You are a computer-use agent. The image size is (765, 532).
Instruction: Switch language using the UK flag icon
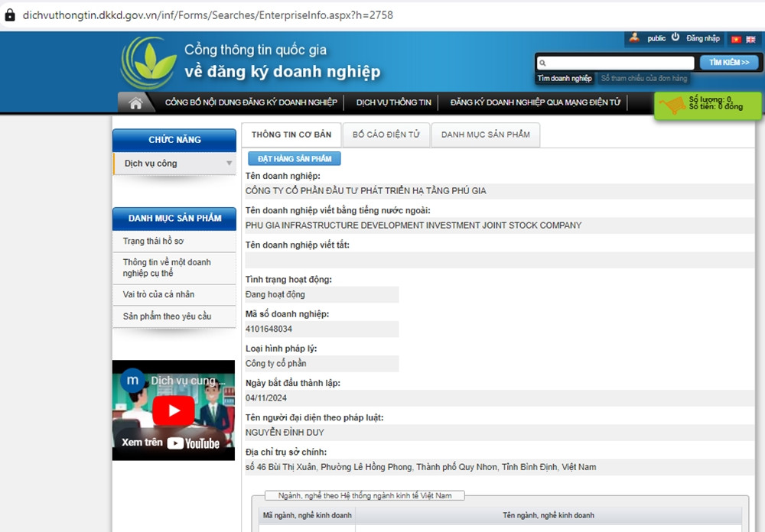point(750,39)
